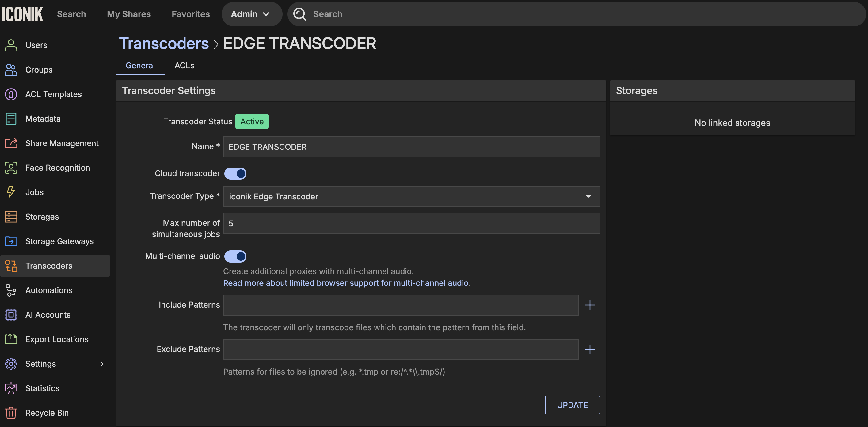This screenshot has width=868, height=427.
Task: Click the Max simultaneous jobs field
Action: click(x=411, y=223)
